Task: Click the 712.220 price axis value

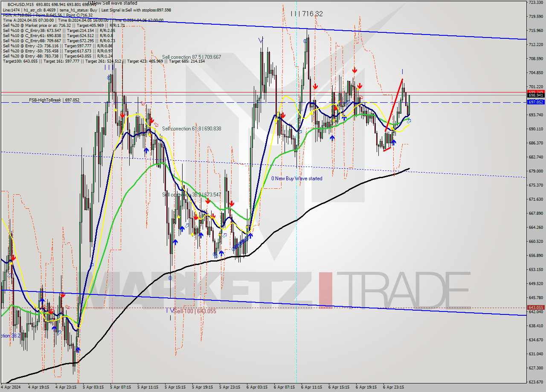Action: (536, 44)
